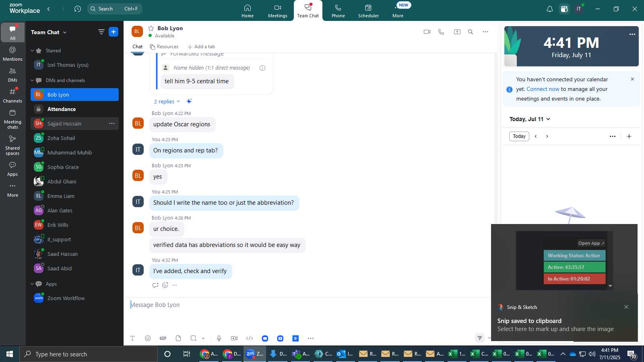
Task: Click Add a tab
Action: 201,47
